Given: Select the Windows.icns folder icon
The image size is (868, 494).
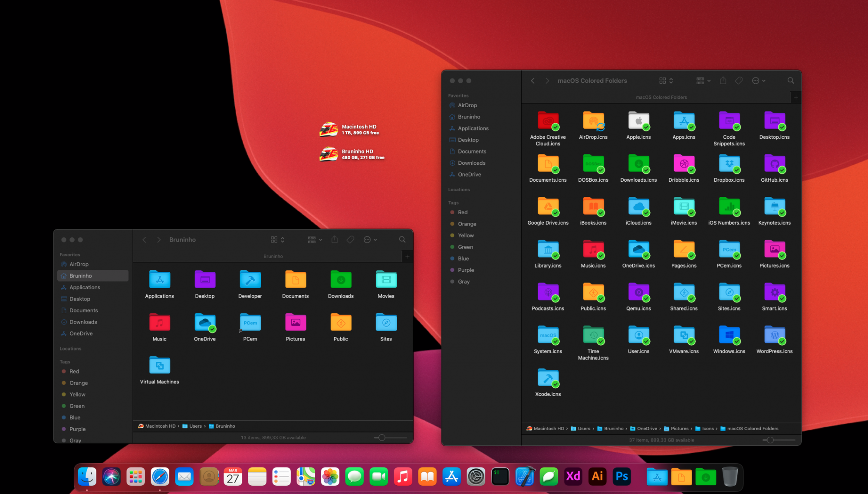Looking at the screenshot, I should click(x=729, y=335).
